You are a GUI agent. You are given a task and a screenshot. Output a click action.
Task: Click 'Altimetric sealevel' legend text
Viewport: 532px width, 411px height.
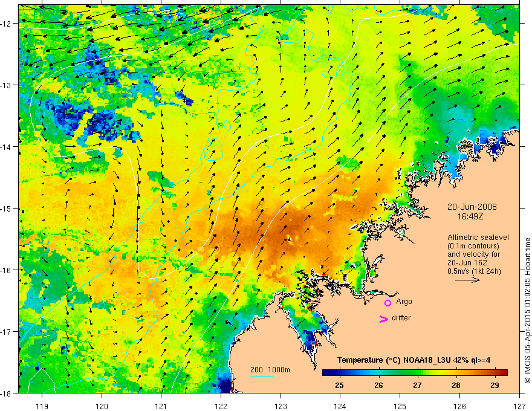click(x=478, y=238)
